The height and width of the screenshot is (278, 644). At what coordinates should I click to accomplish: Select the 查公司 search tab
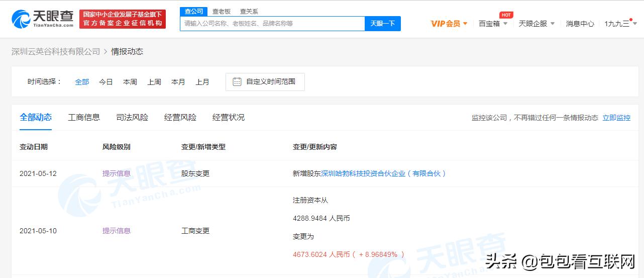(193, 11)
